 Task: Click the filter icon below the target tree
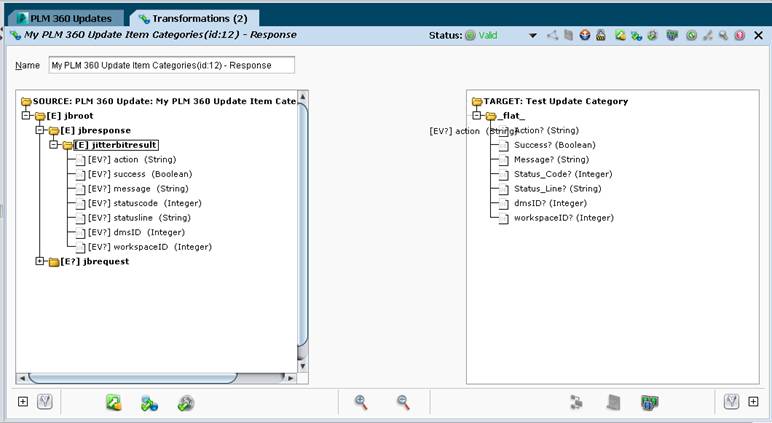(731, 401)
